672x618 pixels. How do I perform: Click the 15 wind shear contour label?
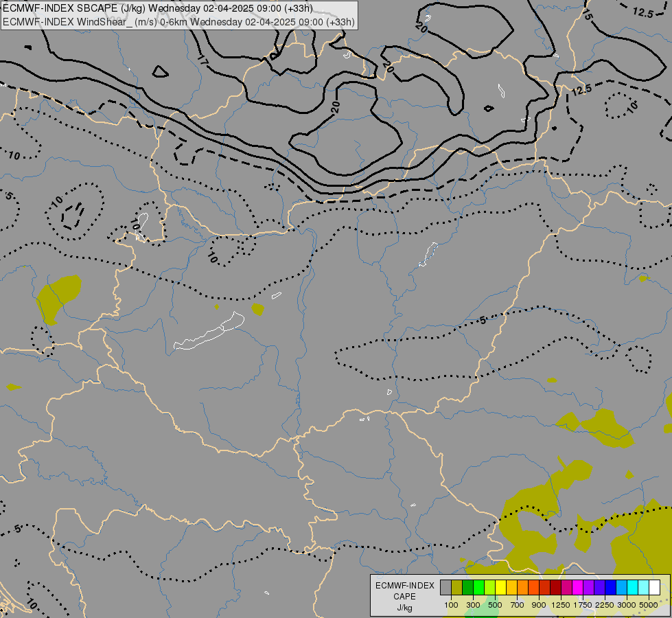(587, 15)
